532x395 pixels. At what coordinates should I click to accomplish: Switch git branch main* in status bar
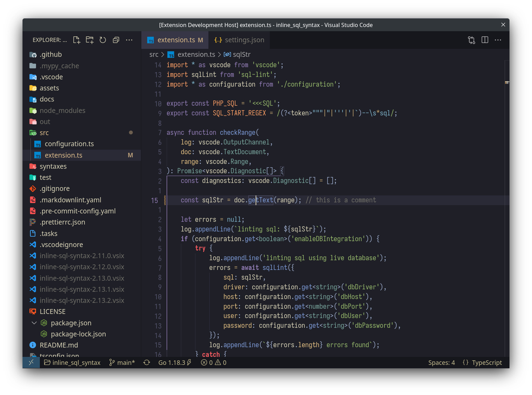click(122, 362)
